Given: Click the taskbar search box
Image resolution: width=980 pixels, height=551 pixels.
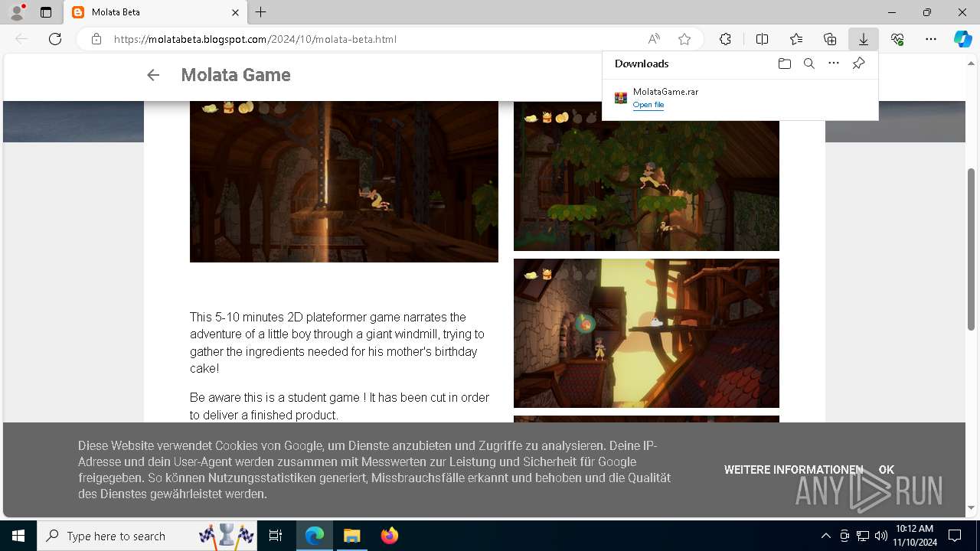Looking at the screenshot, I should pyautogui.click(x=148, y=536).
